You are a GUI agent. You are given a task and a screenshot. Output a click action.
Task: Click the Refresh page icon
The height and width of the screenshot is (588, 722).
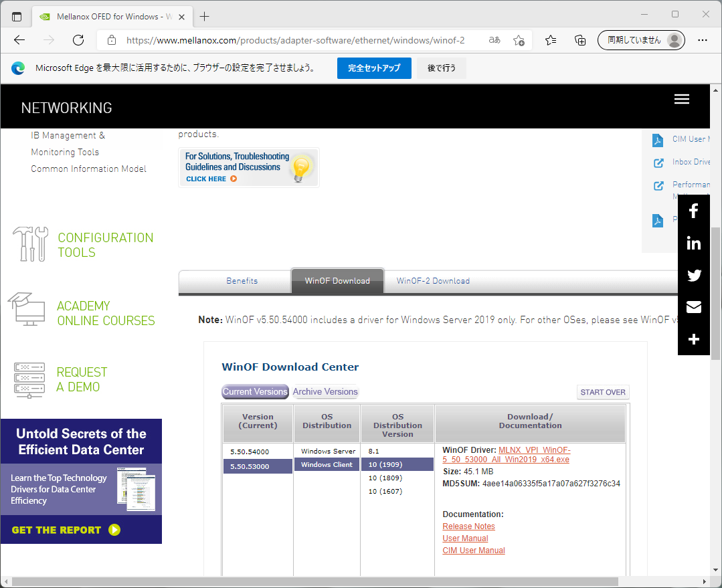tap(78, 40)
